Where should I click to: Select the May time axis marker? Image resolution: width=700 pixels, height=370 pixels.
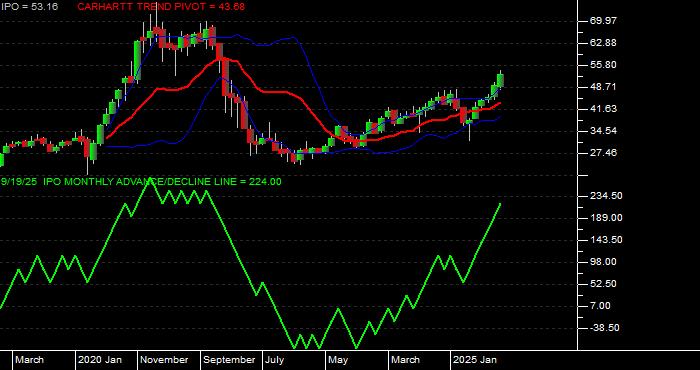339,360
